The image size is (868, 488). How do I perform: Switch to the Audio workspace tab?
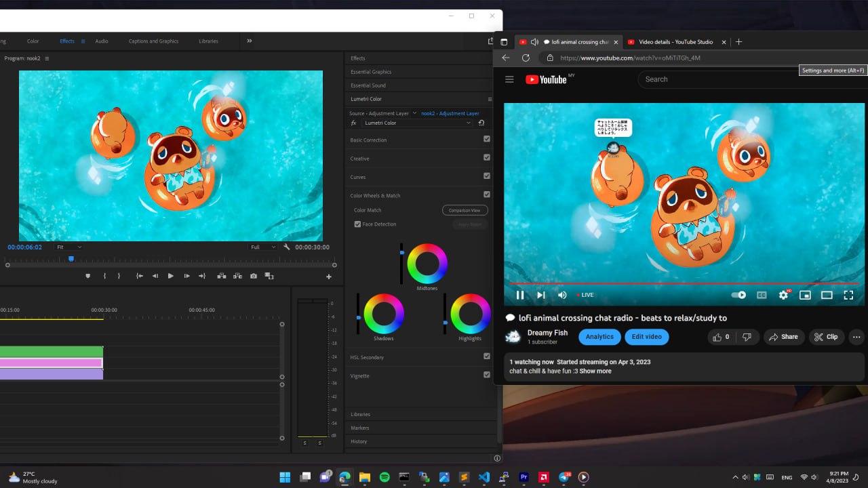[102, 41]
